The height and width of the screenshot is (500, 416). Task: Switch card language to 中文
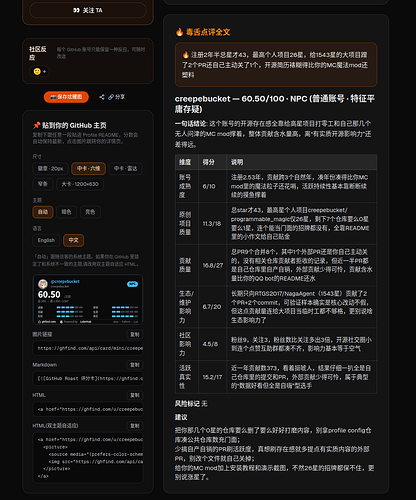coord(73,240)
